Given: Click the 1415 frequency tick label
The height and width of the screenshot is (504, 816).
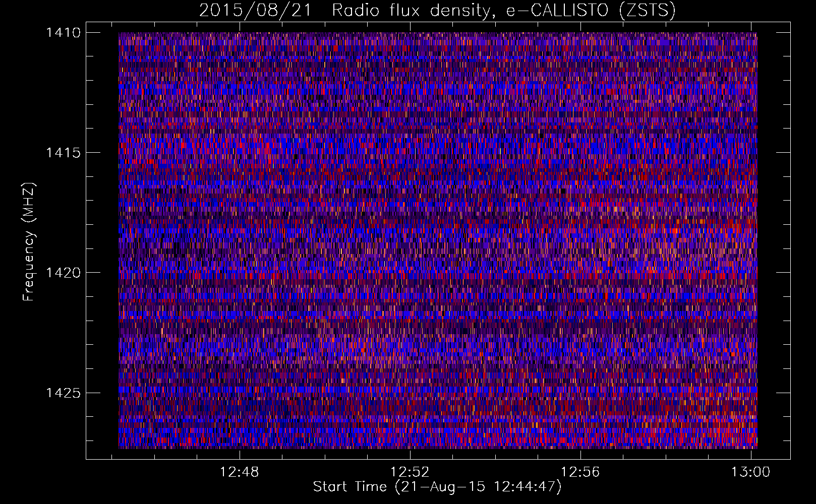Looking at the screenshot, I should click(x=63, y=153).
